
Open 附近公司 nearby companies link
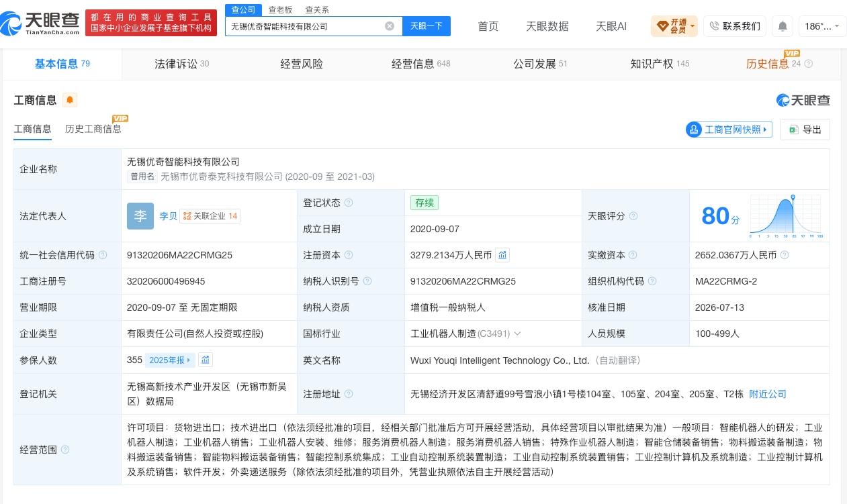coord(768,394)
